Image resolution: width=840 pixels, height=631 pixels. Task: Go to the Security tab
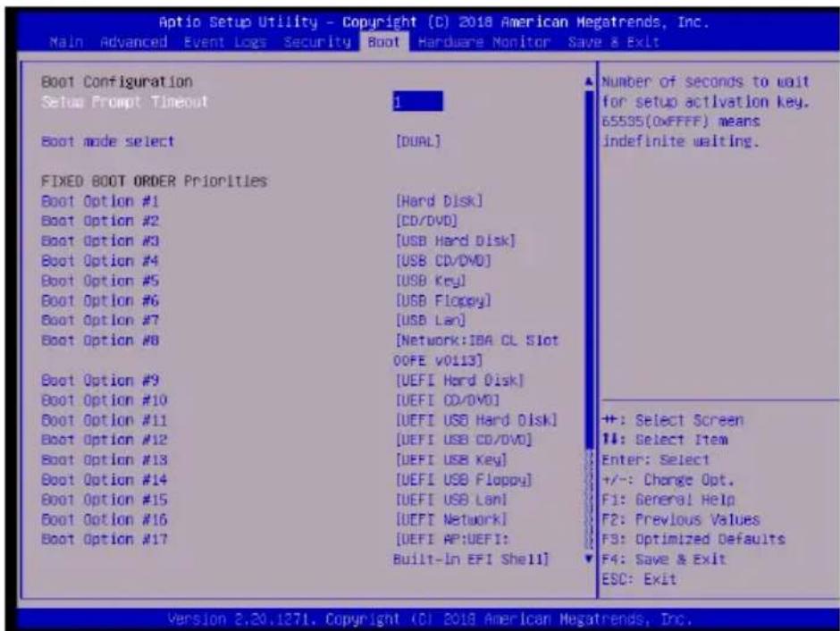(x=317, y=42)
